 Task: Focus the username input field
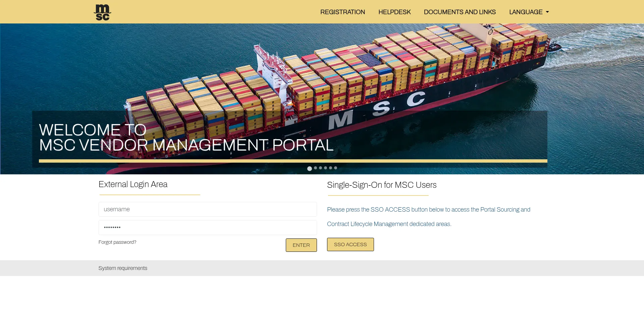click(208, 209)
